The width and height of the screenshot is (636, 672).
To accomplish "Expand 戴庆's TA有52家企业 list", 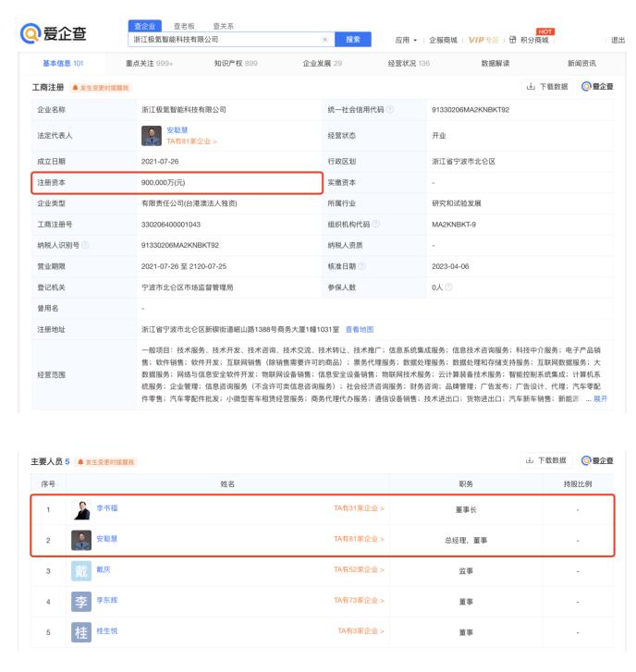I will tap(359, 569).
